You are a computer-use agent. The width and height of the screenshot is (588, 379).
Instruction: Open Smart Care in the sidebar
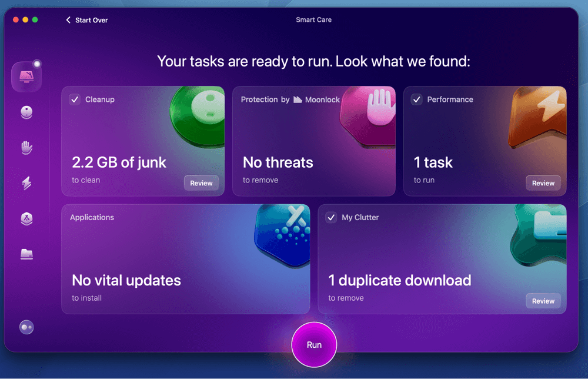coord(26,77)
